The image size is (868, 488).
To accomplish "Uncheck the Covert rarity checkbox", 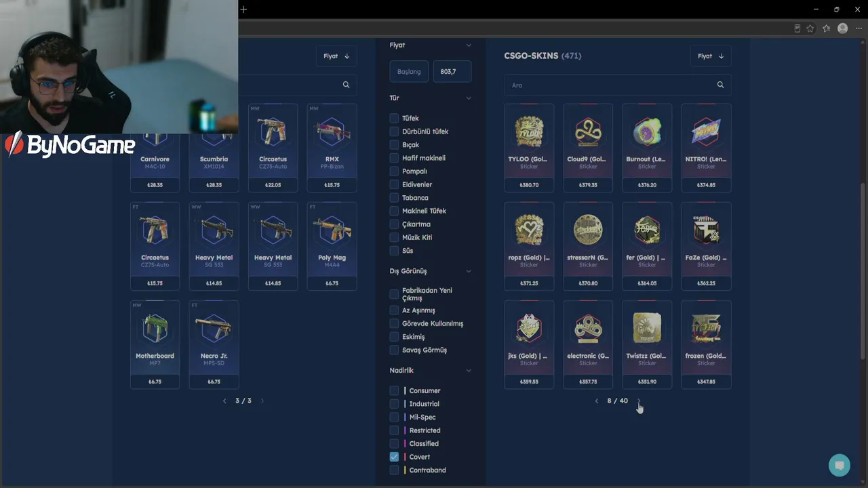I will [394, 457].
